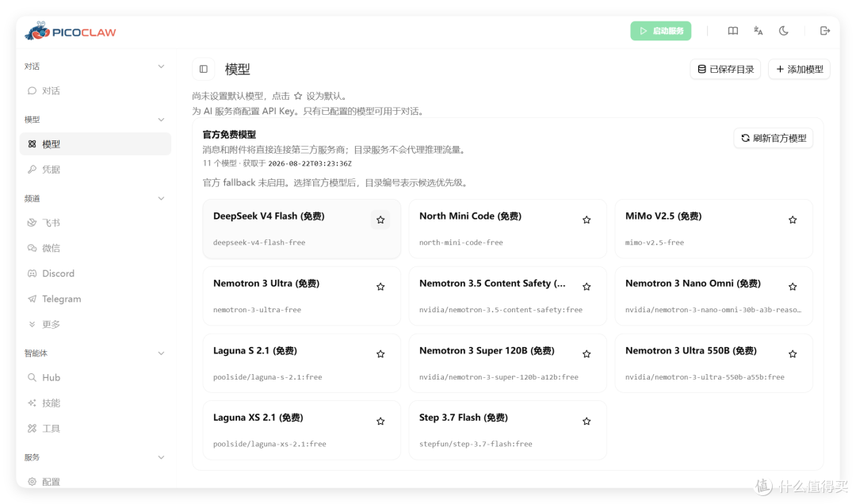Click model ID nvidia/nemotron-3.5-content-safety:free
The width and height of the screenshot is (856, 504).
501,310
